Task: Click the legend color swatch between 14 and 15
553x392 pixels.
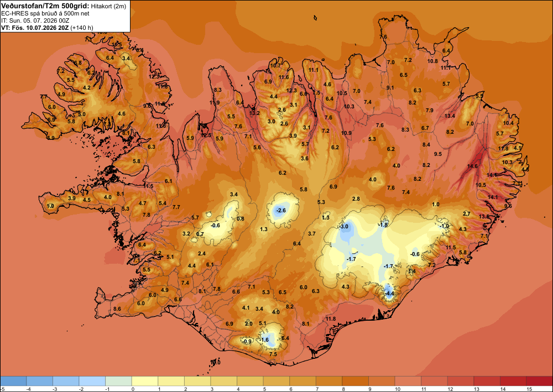Action: point(513,381)
